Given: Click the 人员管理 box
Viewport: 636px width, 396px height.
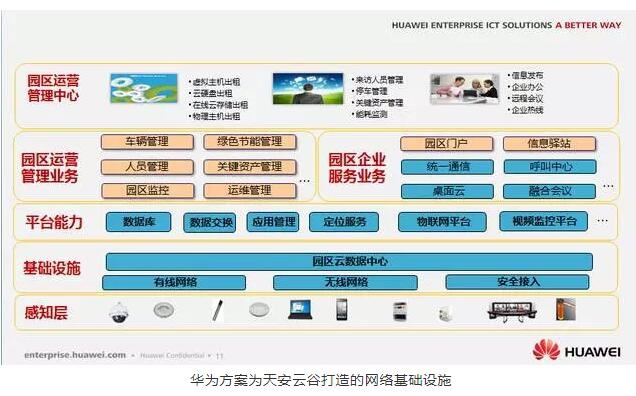Looking at the screenshot, I should tap(147, 167).
